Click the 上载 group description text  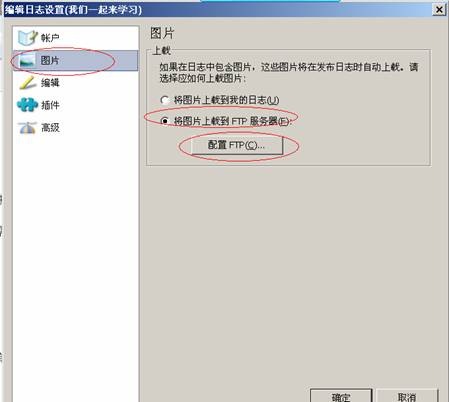[x=289, y=73]
